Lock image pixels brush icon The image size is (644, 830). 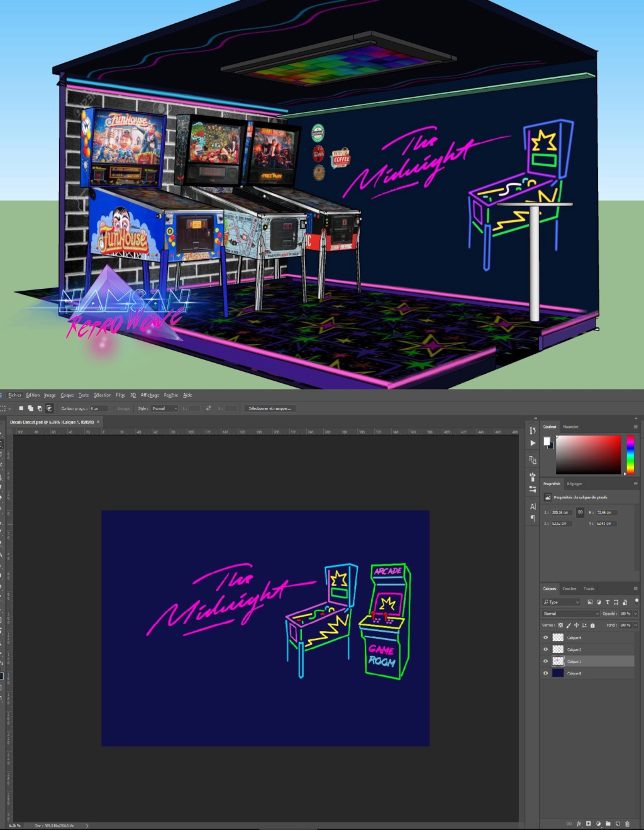point(569,625)
